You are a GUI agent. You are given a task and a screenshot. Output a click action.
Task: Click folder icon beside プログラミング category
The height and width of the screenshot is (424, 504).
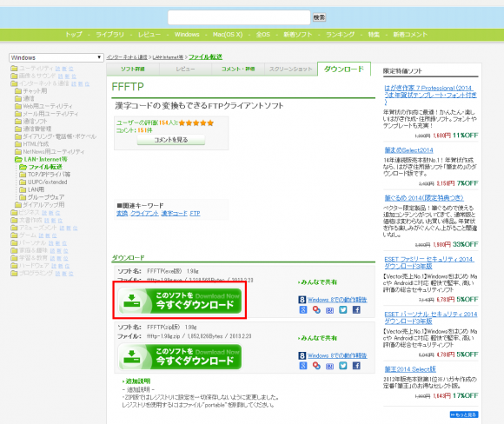point(14,273)
